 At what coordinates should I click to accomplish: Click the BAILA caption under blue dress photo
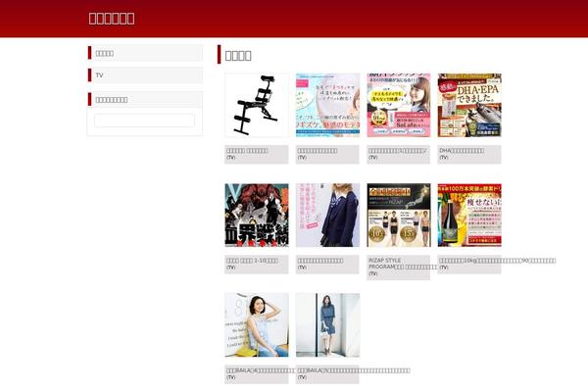point(354,370)
